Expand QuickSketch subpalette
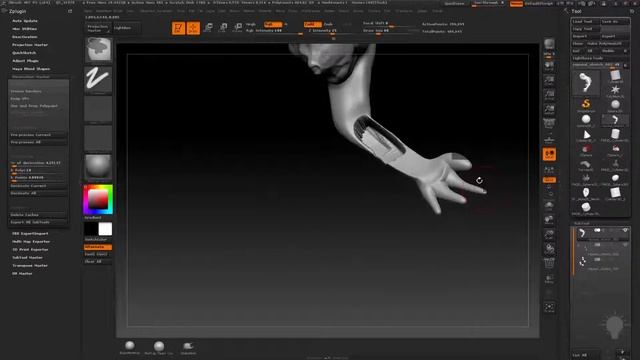This screenshot has width=640, height=360. [x=24, y=53]
